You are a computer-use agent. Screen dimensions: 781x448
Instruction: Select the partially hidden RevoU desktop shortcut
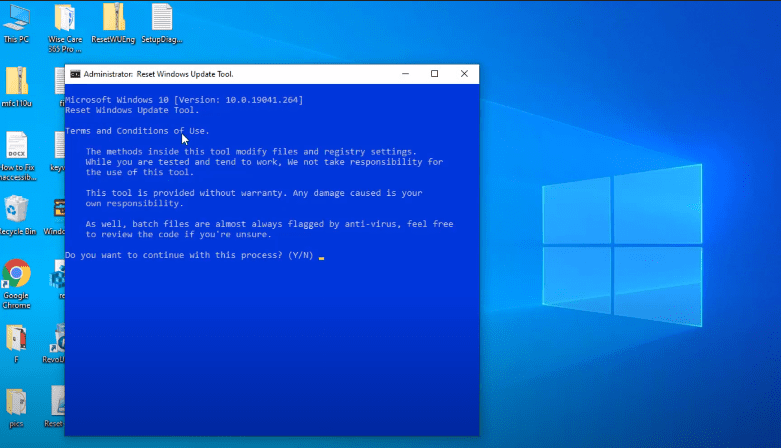pos(54,344)
